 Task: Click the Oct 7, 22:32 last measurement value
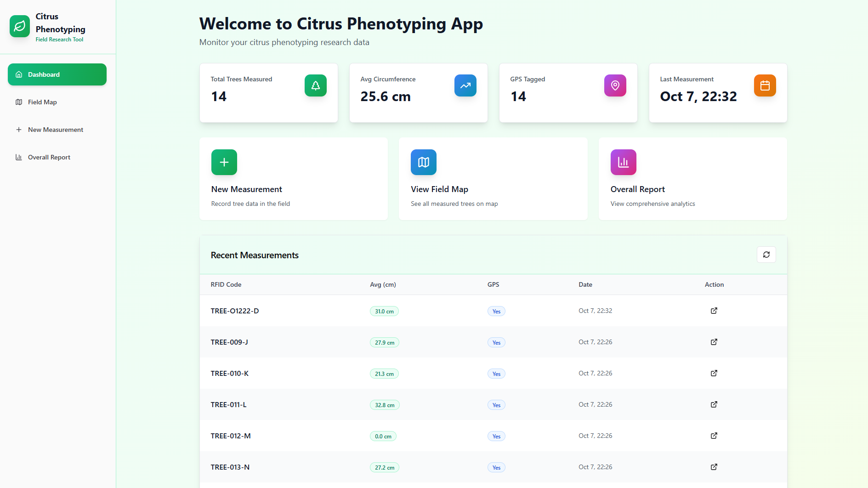[698, 96]
